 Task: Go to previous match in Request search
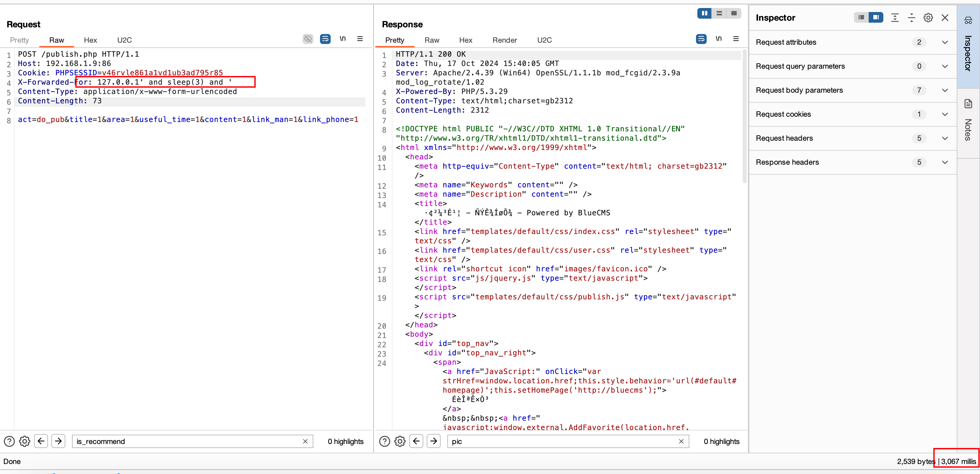[41, 441]
